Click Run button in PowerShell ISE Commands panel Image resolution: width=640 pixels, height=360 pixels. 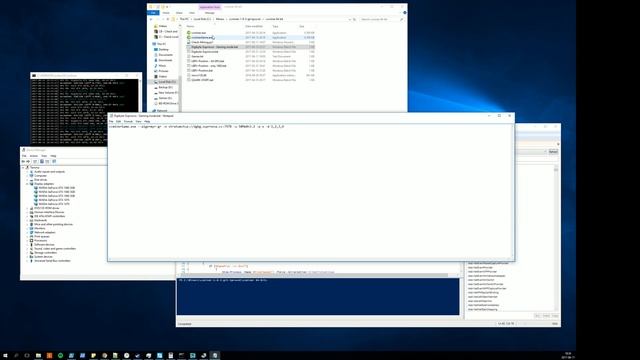pos(538,316)
